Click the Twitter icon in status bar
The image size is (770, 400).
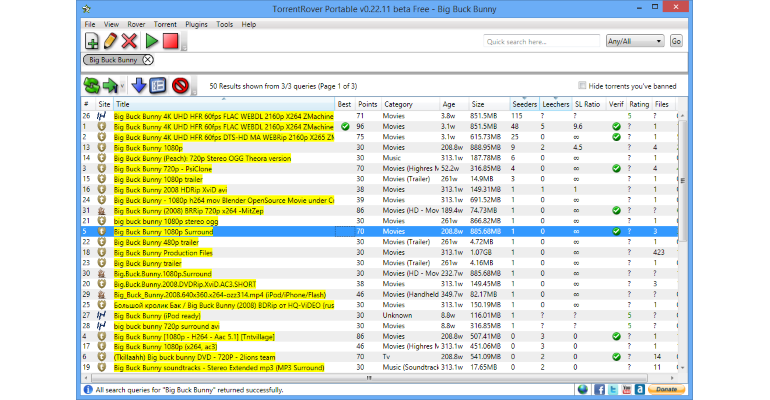click(613, 389)
